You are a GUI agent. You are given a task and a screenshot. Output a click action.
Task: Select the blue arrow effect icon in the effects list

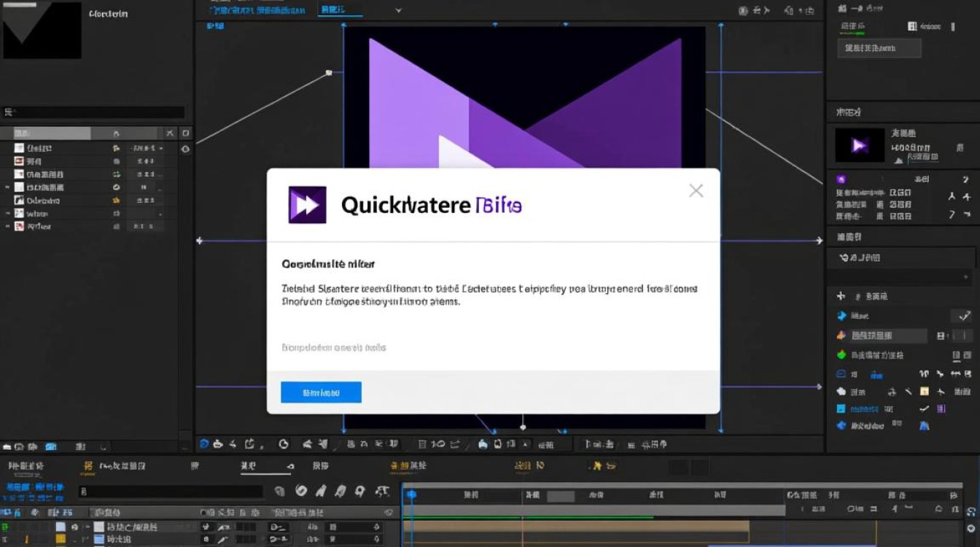842,316
